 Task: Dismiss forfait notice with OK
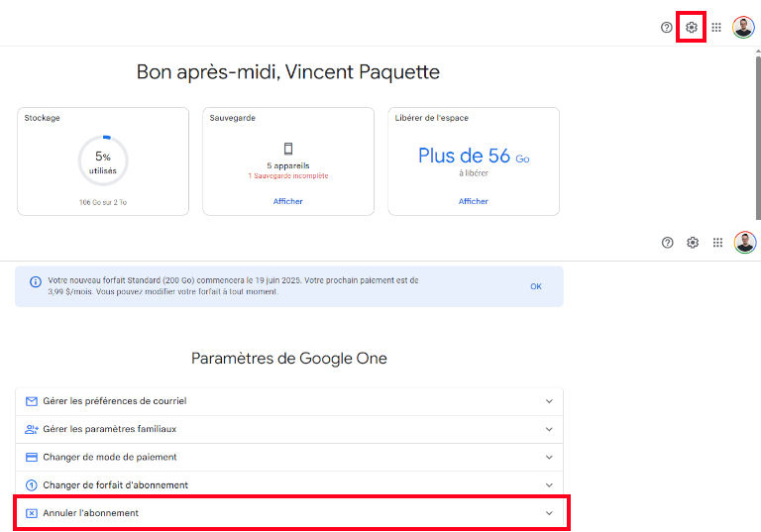point(536,286)
